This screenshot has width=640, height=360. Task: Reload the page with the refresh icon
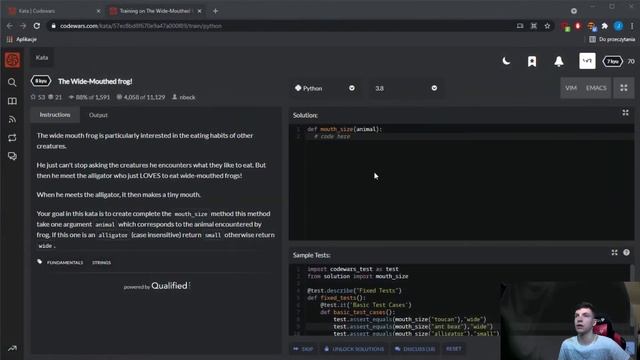pyautogui.click(x=37, y=26)
